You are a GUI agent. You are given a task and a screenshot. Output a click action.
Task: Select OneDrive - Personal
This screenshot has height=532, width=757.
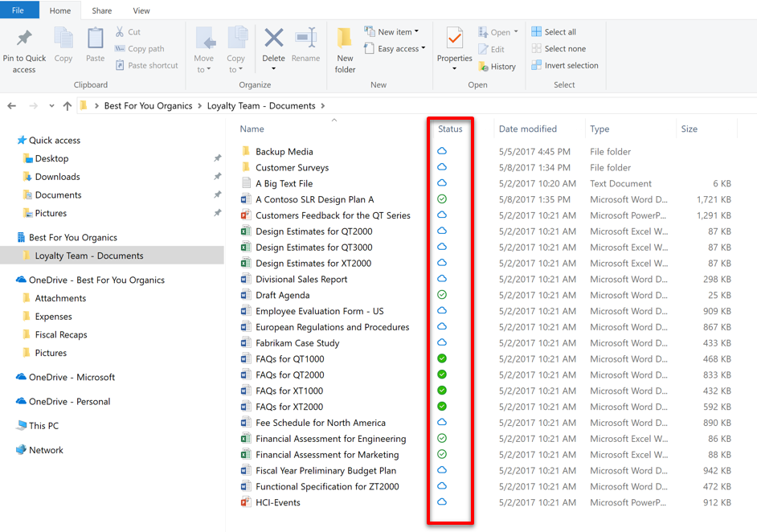(x=63, y=401)
